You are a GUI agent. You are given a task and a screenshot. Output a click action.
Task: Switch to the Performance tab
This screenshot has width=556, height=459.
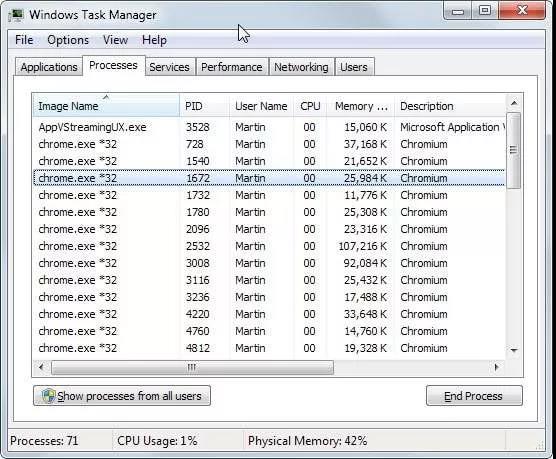[x=232, y=67]
